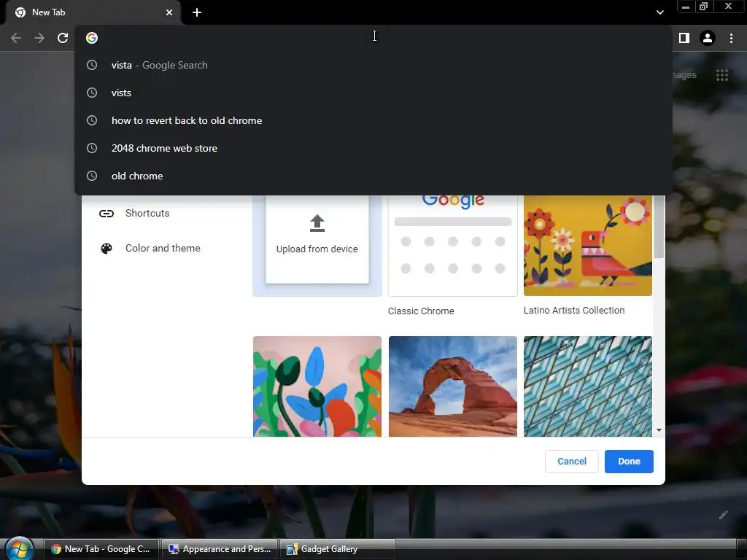
Task: Select the 'vista - Google Search' suggestion
Action: tap(373, 65)
